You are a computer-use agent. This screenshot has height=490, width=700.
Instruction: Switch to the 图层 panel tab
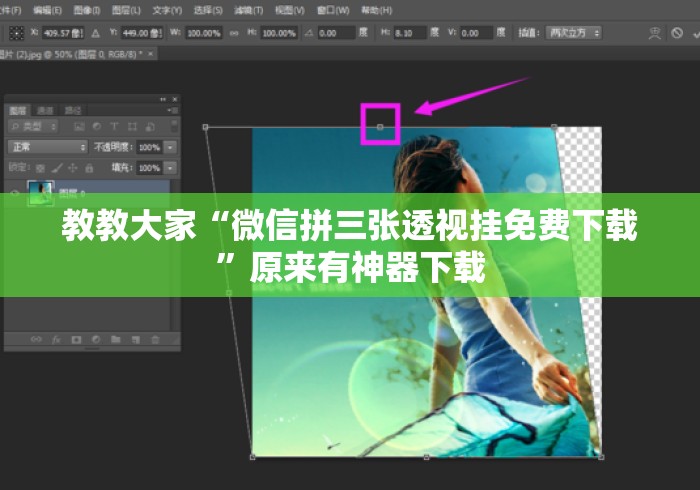pyautogui.click(x=17, y=110)
